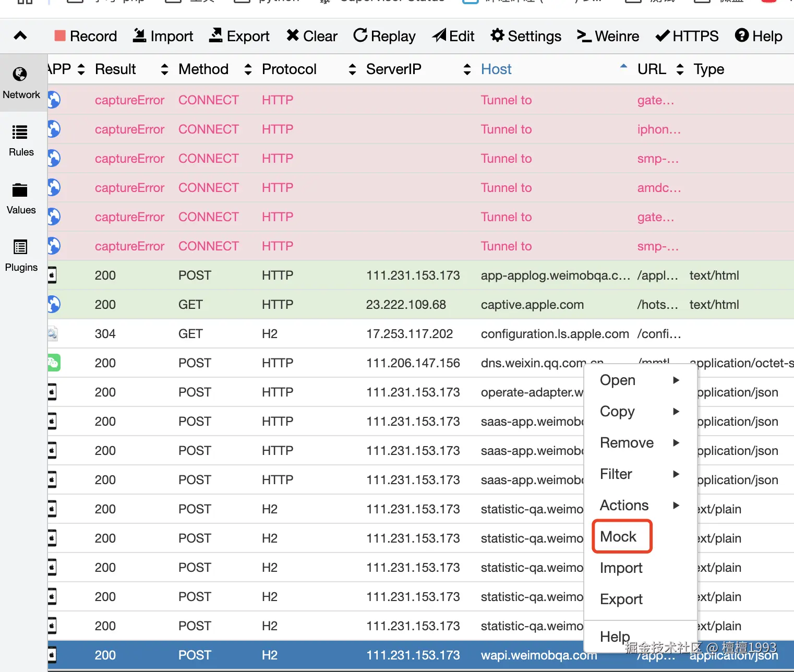
Task: Toggle the Host column ascending sort arrow
Action: [623, 66]
